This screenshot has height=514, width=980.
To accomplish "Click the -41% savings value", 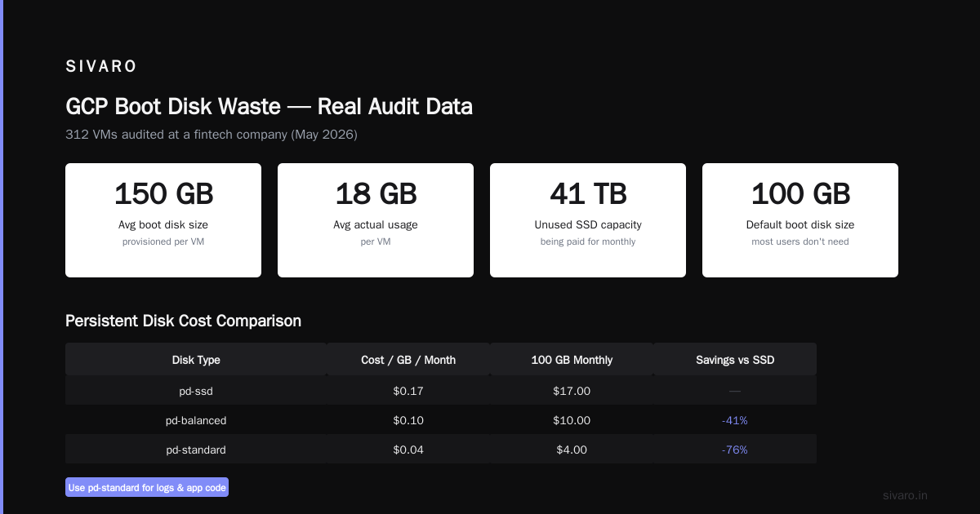I will click(735, 420).
